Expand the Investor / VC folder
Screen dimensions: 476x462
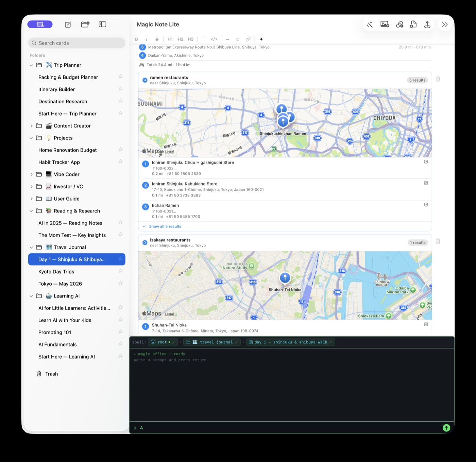click(x=31, y=187)
